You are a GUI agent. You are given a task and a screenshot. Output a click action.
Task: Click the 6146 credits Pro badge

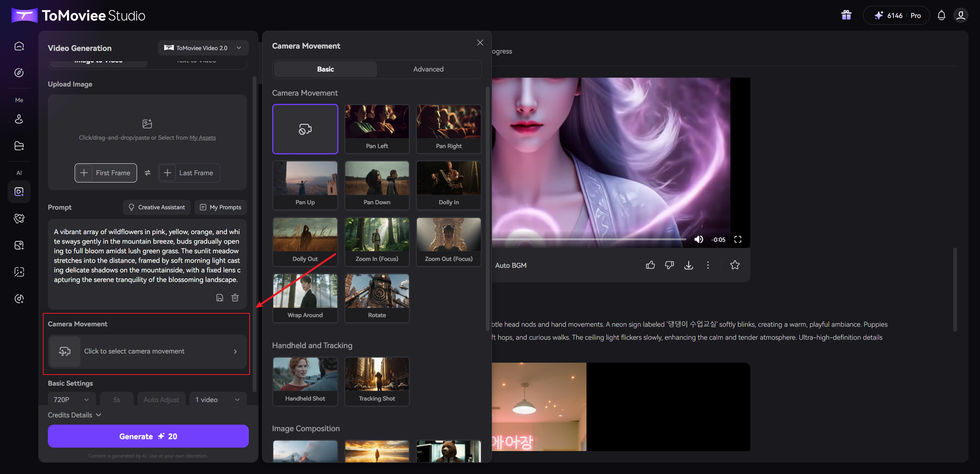point(897,15)
